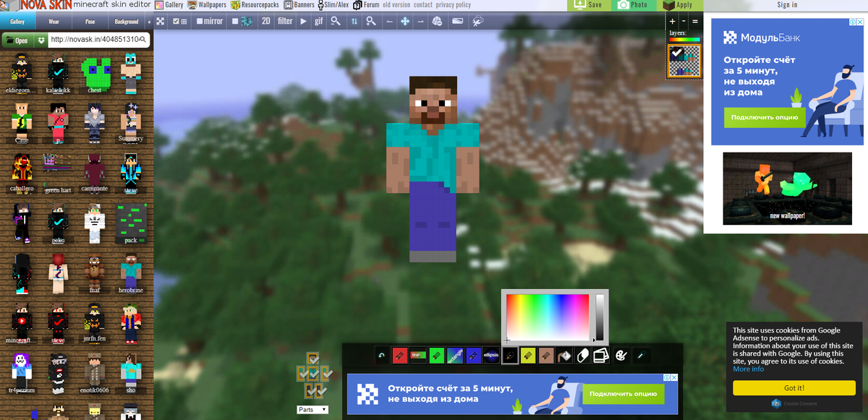Select the red pencil tool

[399, 355]
